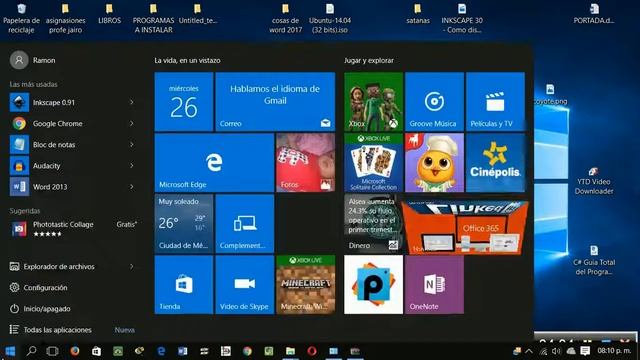Open Opera icon on the taskbar
The image size is (640, 360).
(x=312, y=351)
